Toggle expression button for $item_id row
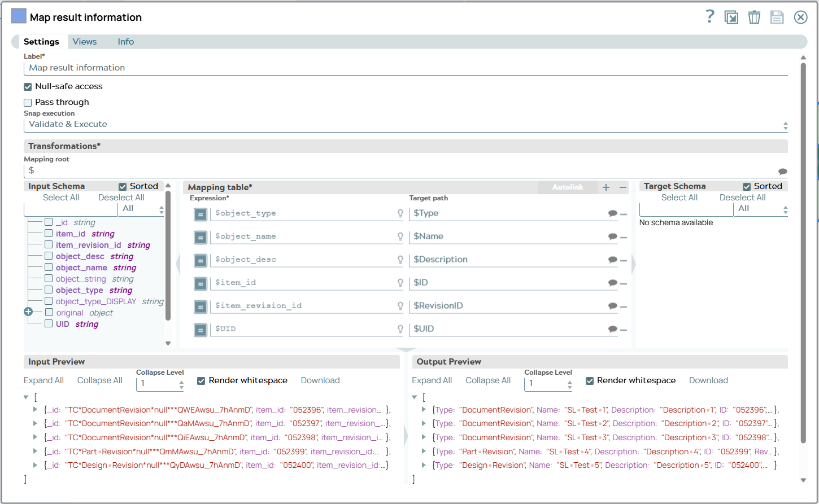The width and height of the screenshot is (819, 504). 201,284
